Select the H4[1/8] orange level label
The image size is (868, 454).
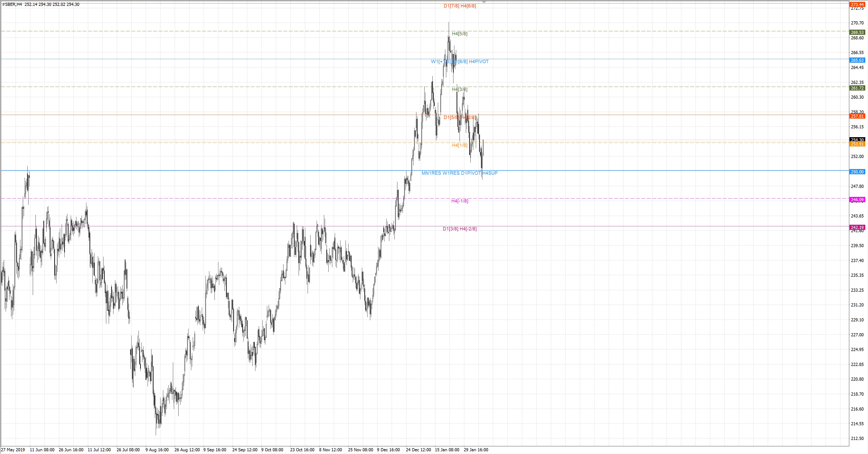460,145
